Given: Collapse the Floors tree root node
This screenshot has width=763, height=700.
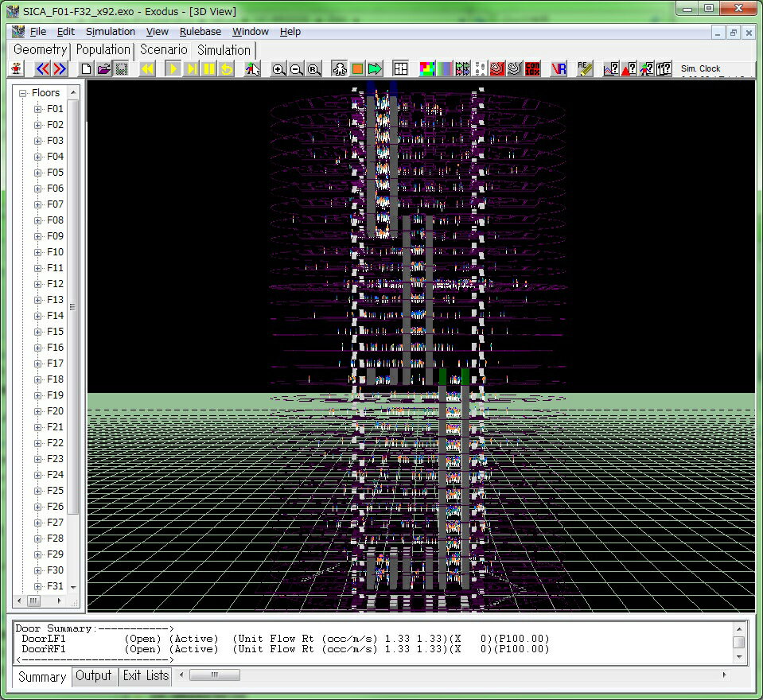Looking at the screenshot, I should (x=22, y=93).
